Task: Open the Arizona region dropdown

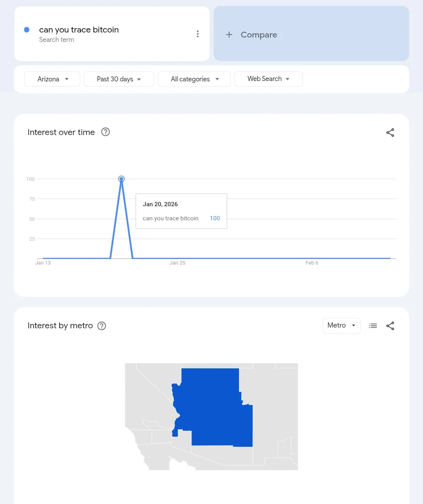Action: click(x=52, y=79)
